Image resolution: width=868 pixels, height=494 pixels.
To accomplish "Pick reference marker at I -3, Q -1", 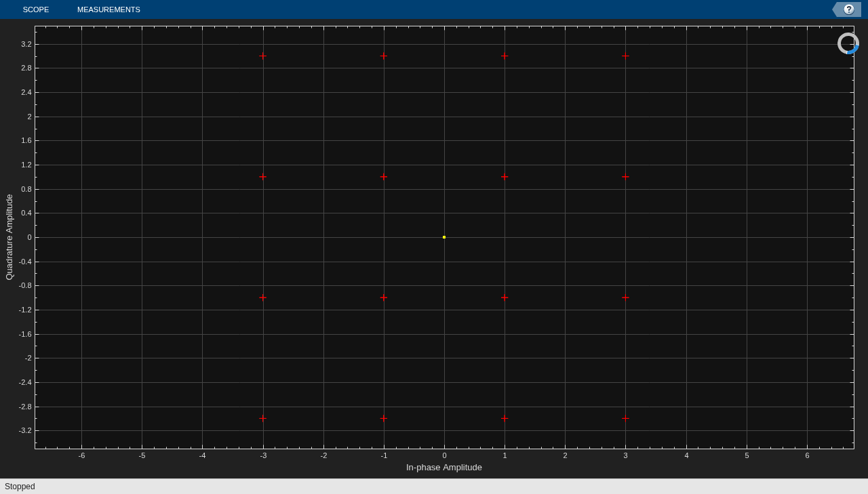I will (262, 297).
